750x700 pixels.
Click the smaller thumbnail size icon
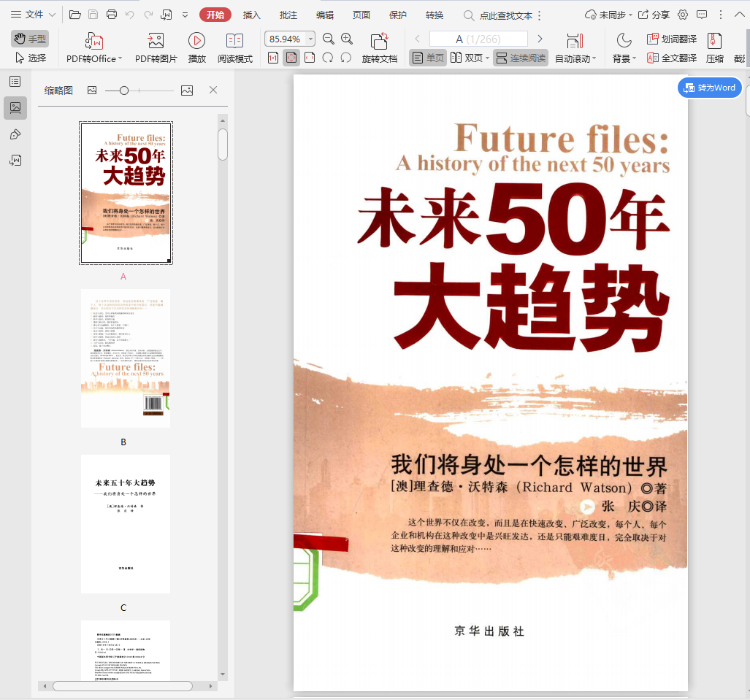(92, 90)
